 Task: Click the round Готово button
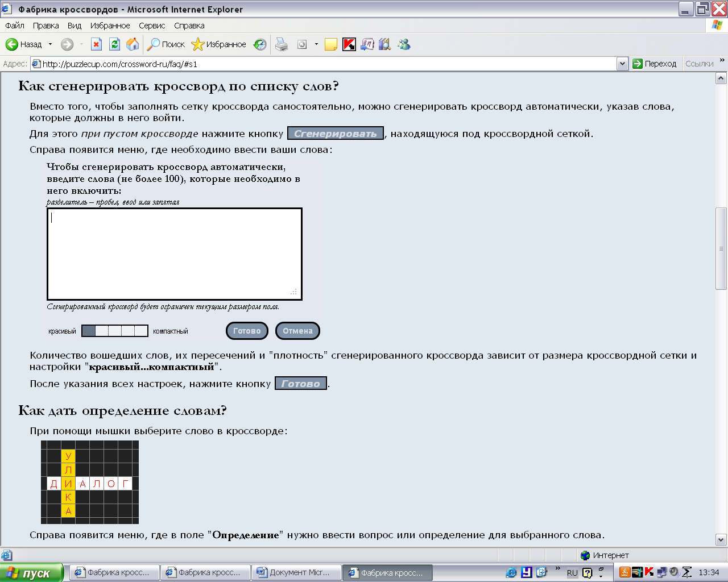[x=247, y=331]
